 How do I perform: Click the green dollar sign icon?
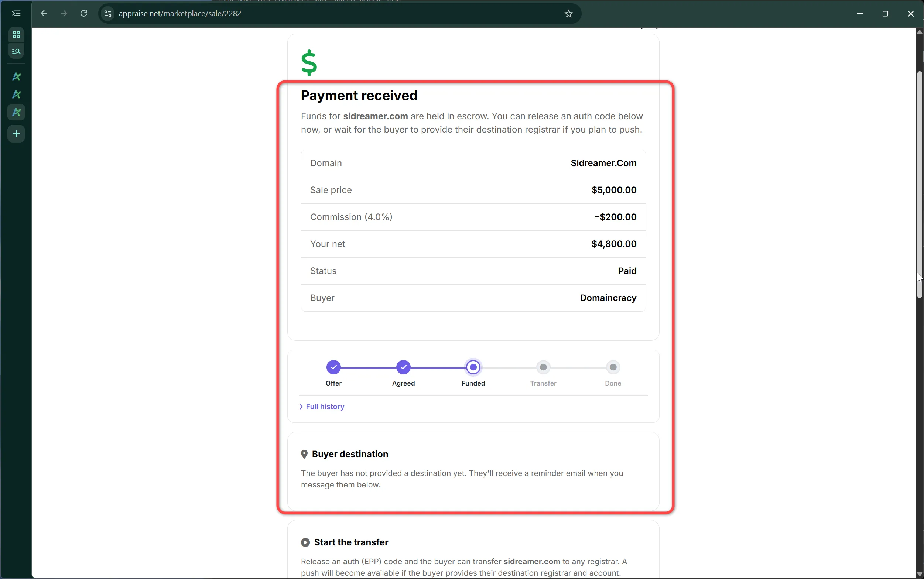coord(309,63)
